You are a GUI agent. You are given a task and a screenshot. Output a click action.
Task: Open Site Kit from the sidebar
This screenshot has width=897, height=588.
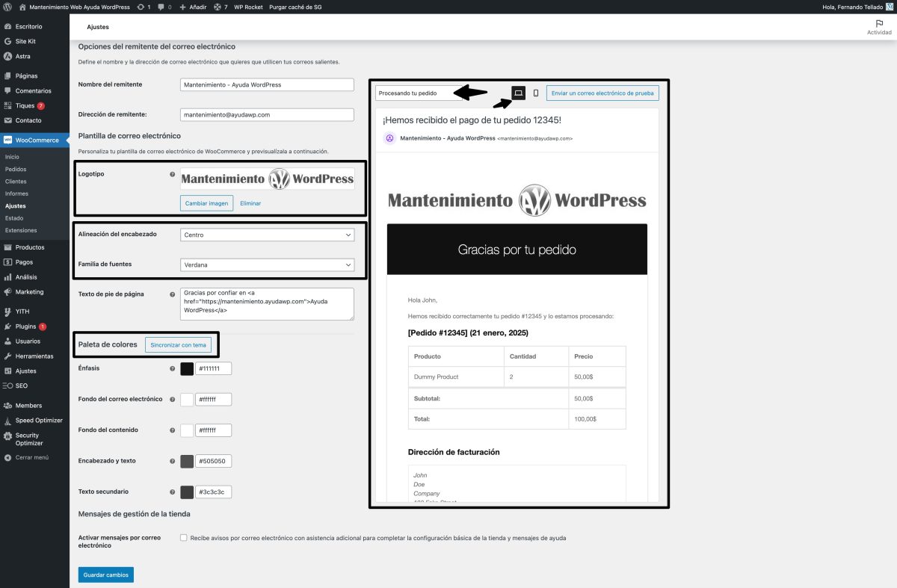pos(28,40)
